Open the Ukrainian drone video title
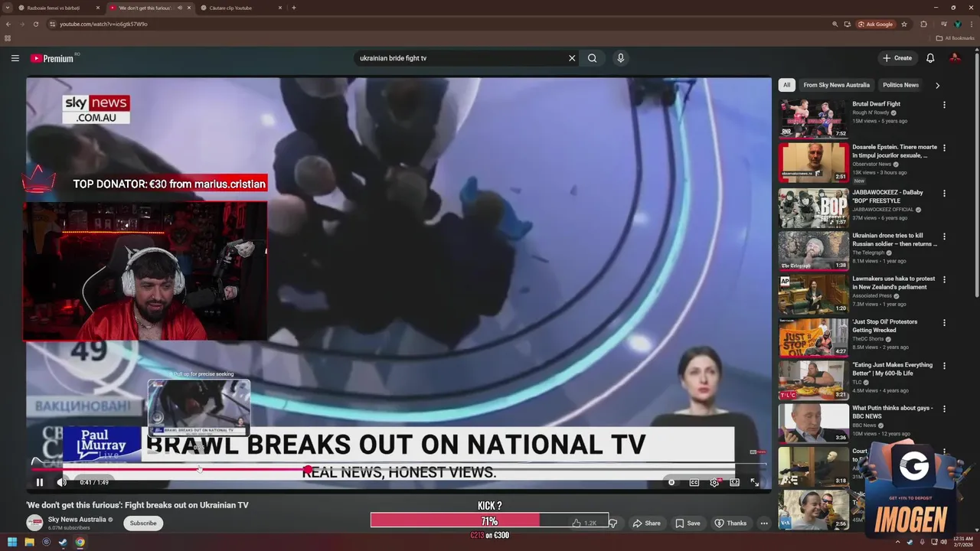Image resolution: width=980 pixels, height=551 pixels. 894,240
